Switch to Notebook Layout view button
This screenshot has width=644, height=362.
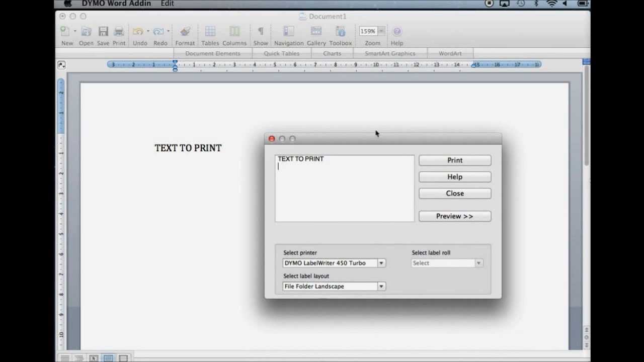point(123,358)
